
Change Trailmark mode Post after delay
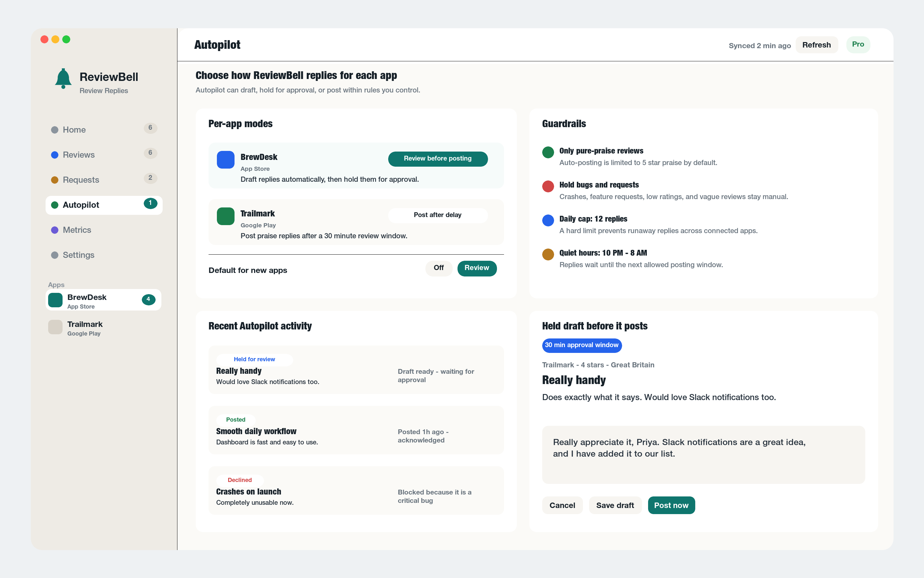[438, 215]
